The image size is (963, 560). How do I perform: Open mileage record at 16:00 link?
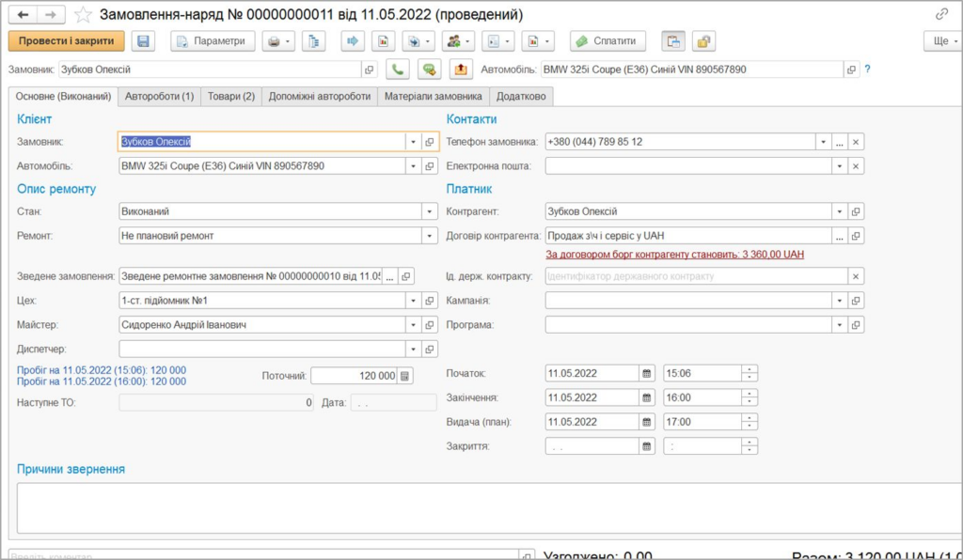(x=102, y=381)
